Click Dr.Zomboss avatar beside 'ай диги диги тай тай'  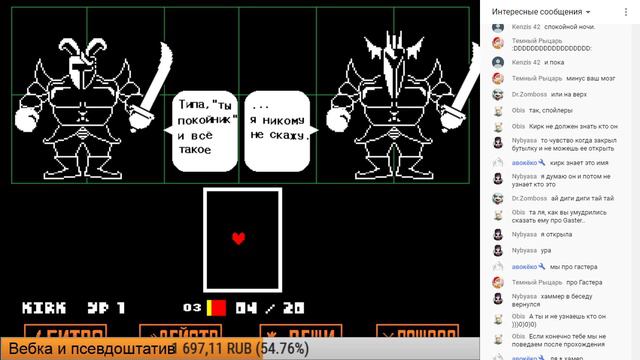pyautogui.click(x=498, y=198)
